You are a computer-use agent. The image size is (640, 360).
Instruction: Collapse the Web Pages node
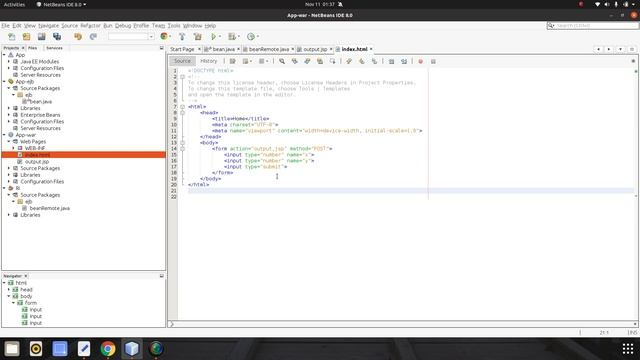pos(9,142)
